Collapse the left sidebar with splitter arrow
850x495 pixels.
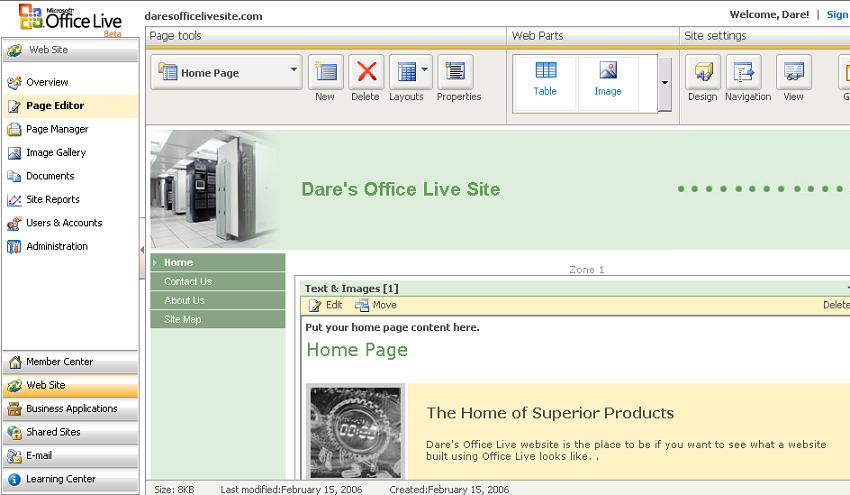coord(142,248)
